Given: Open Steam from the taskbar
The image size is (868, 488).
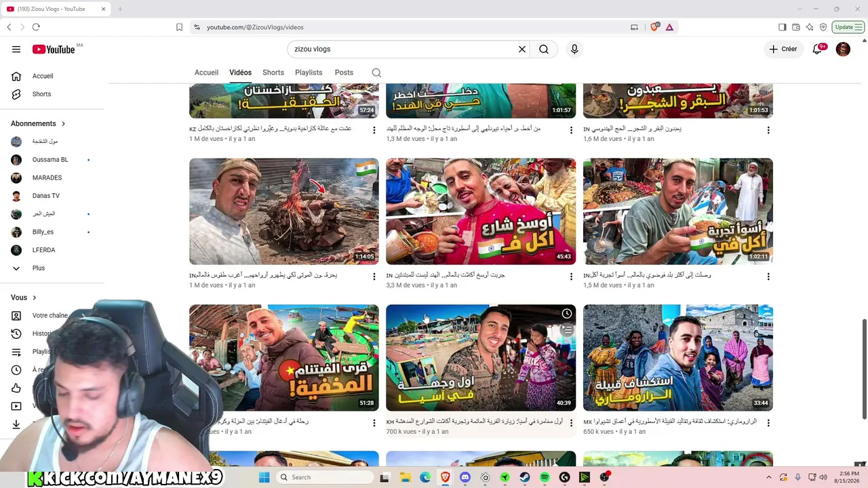Looking at the screenshot, I should coord(525,477).
